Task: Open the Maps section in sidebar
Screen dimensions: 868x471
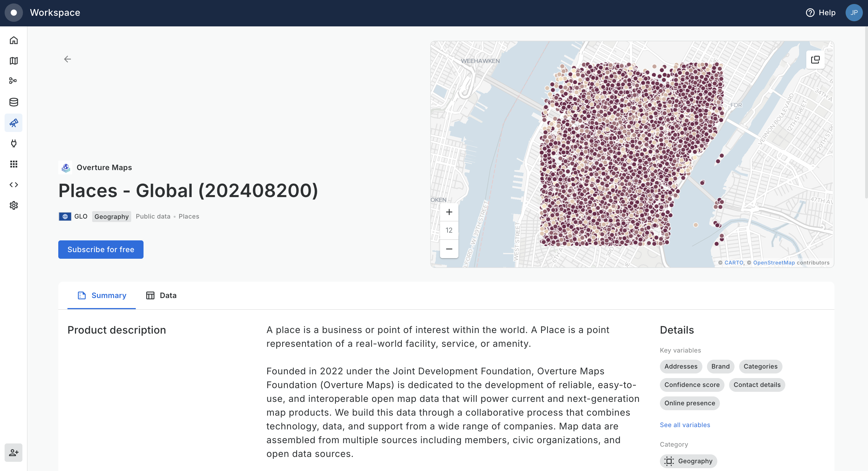Action: [13, 61]
